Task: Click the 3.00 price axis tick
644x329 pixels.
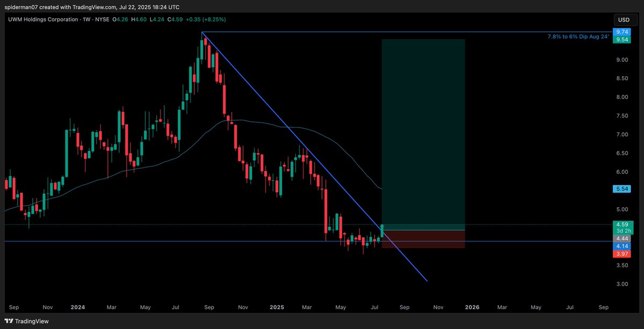Action: (x=622, y=284)
